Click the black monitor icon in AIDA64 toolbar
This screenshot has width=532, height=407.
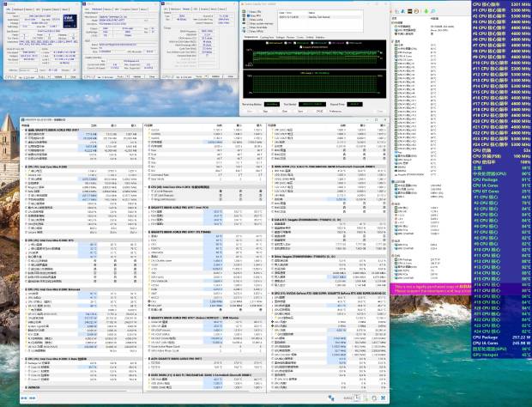410,11
